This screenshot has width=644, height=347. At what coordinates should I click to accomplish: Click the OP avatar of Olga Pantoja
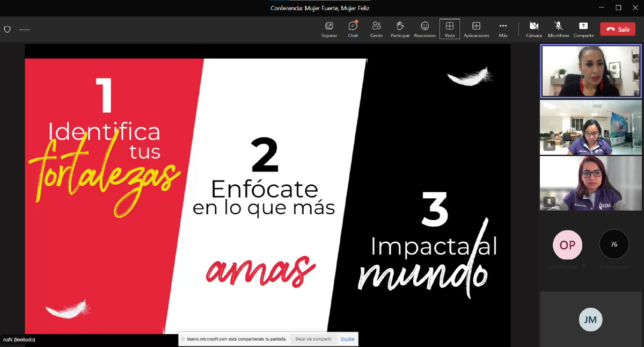point(567,245)
